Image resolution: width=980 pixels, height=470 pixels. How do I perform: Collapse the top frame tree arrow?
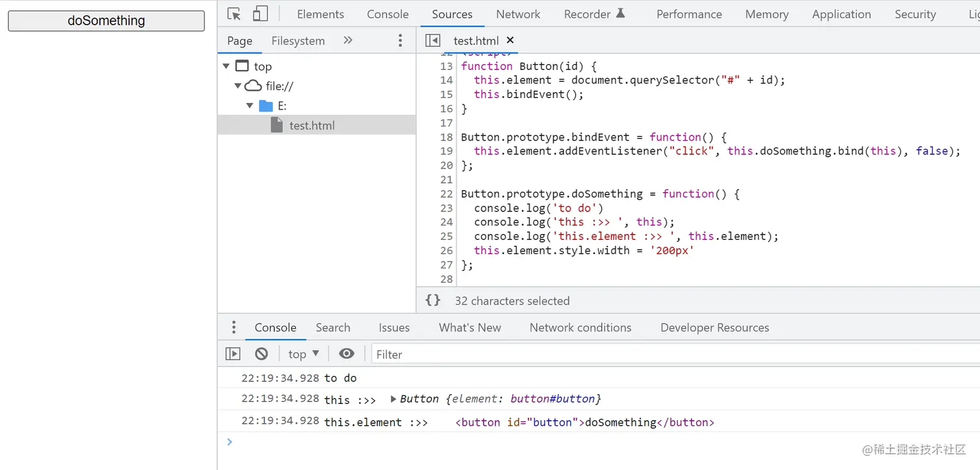[x=226, y=66]
